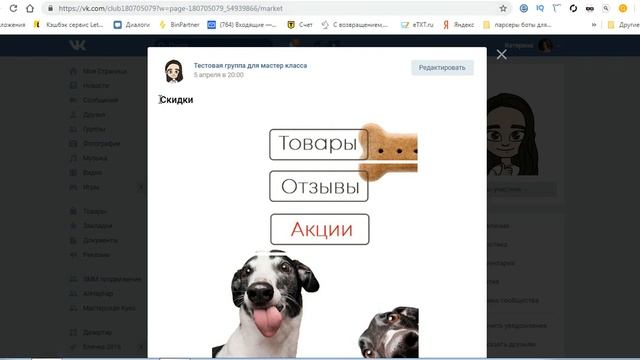Open the black mask-shaped extension icon
This screenshot has width=640, height=360.
590,8
